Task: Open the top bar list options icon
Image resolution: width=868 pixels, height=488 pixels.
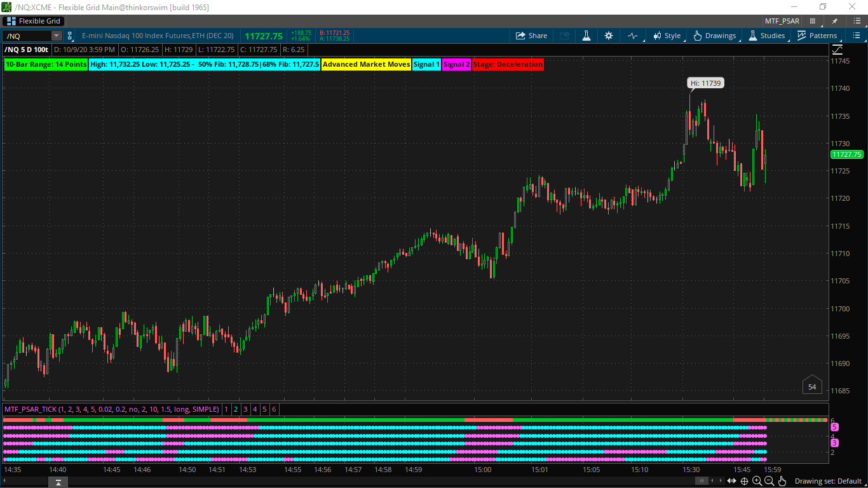Action: [x=857, y=21]
